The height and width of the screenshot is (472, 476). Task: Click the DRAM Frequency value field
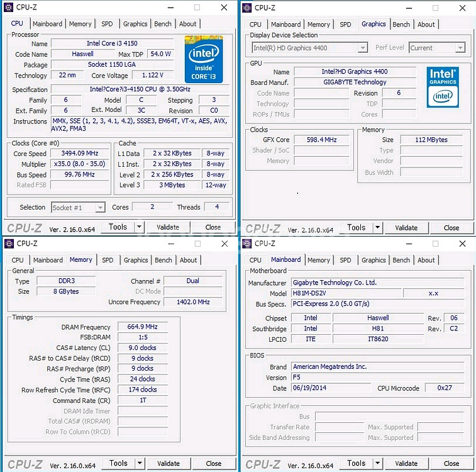[x=141, y=327]
